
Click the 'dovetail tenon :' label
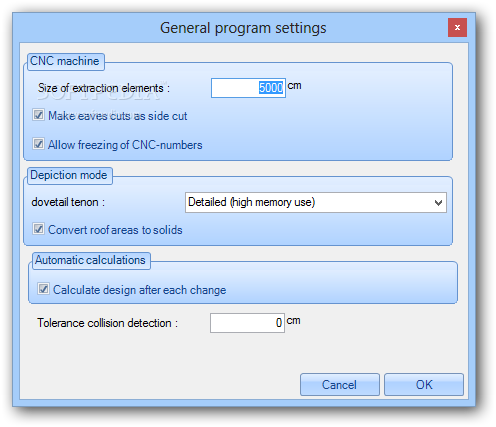pos(68,202)
